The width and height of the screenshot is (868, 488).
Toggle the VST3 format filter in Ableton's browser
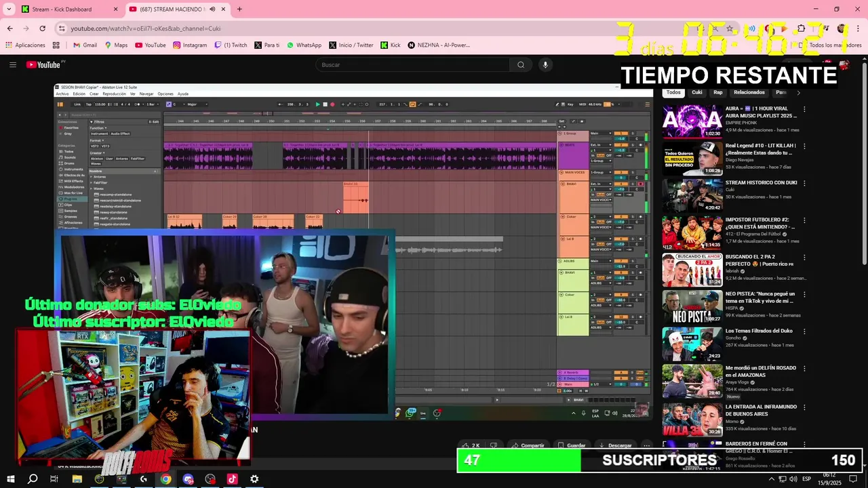pos(106,146)
